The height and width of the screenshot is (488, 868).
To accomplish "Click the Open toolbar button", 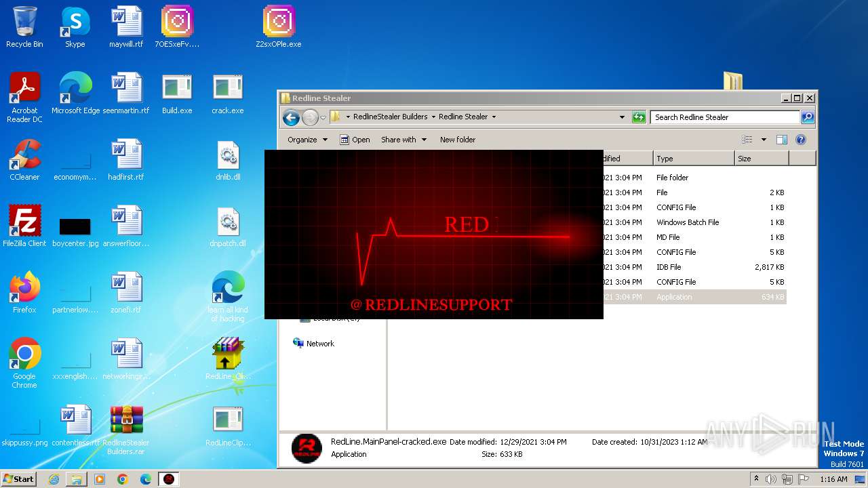I will click(355, 140).
